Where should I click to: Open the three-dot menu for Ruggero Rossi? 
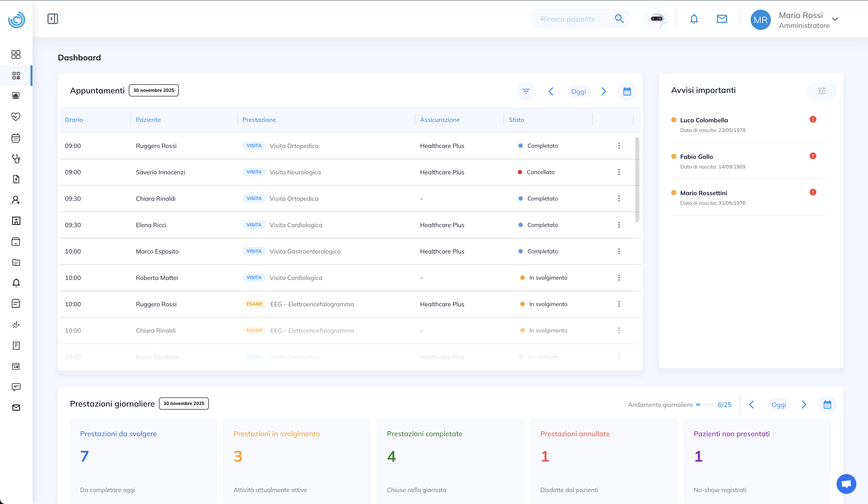(619, 145)
